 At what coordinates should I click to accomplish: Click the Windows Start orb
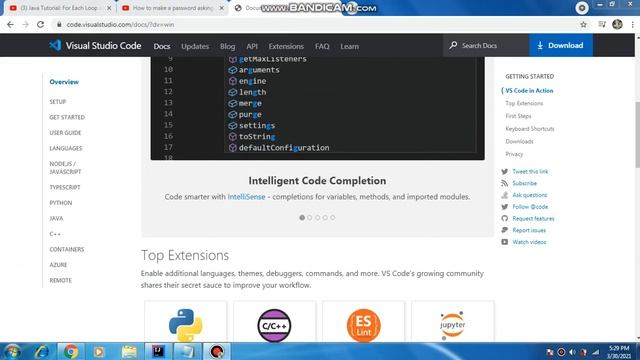(12, 351)
